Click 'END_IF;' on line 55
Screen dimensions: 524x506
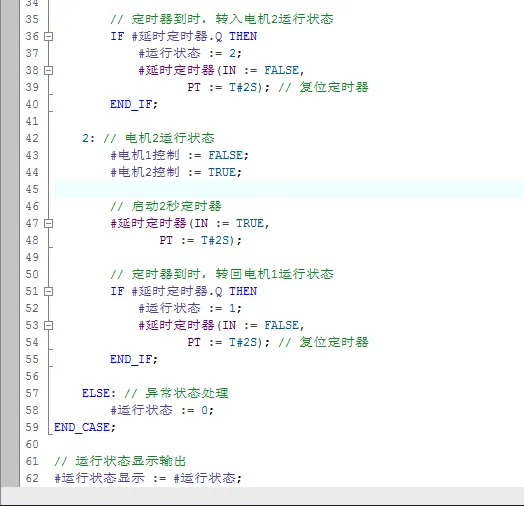[x=134, y=359]
